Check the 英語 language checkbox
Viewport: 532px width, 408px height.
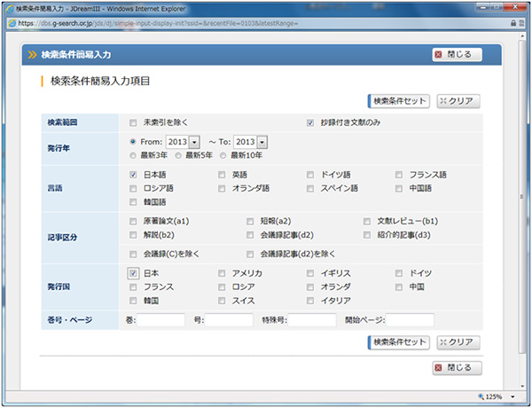click(x=222, y=176)
